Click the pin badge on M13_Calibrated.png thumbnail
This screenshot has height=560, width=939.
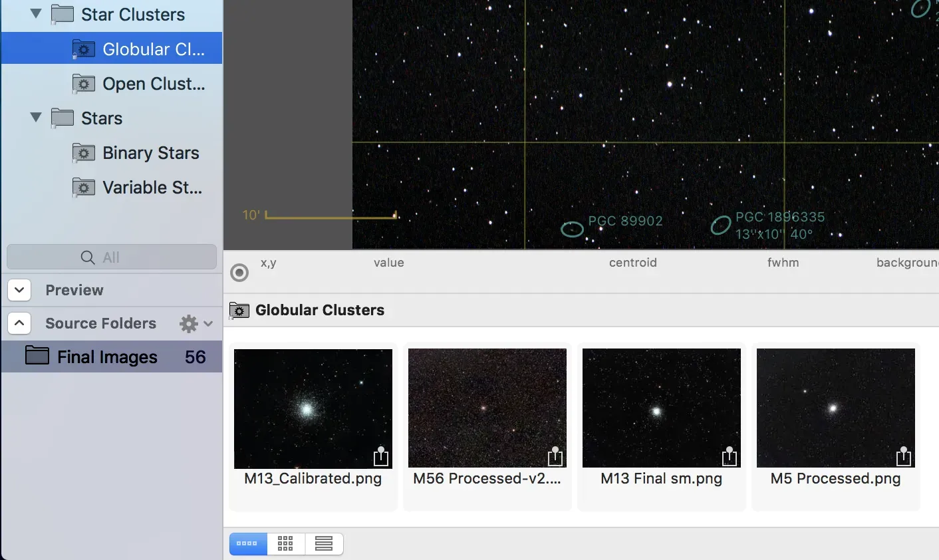tap(381, 457)
